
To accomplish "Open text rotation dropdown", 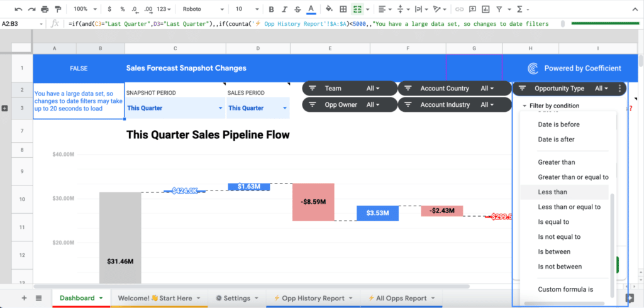I will [440, 9].
